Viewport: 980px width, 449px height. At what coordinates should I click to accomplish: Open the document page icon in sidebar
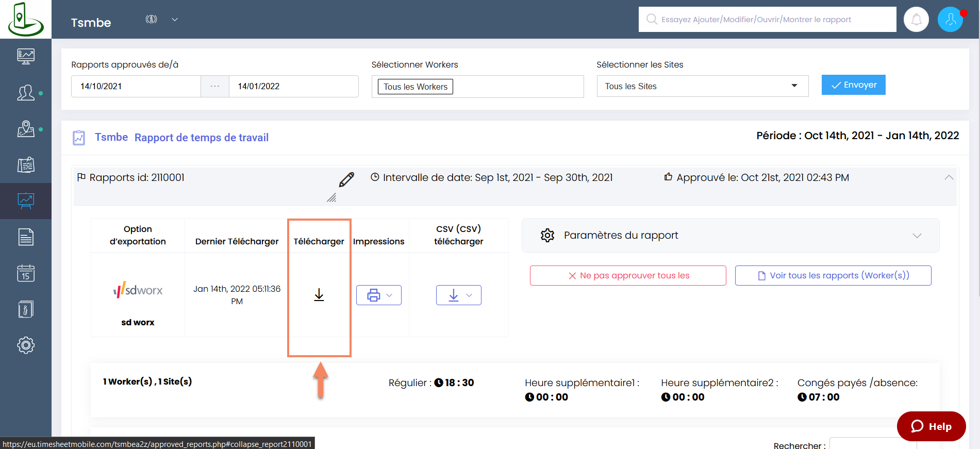coord(26,237)
